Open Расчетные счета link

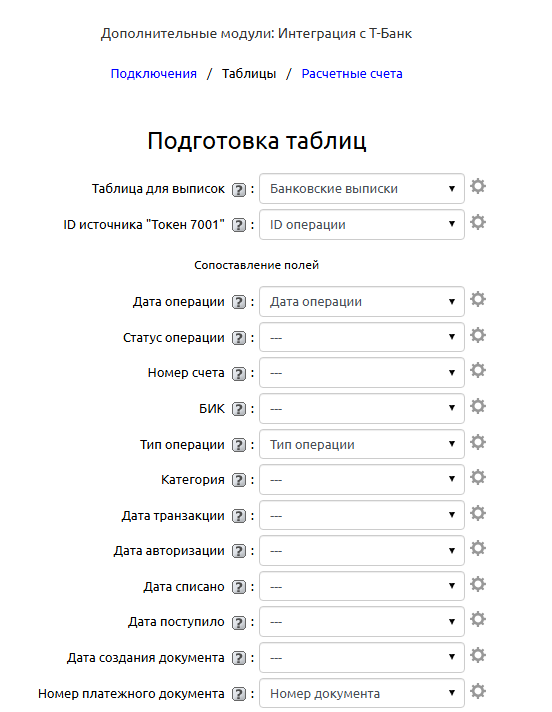352,74
